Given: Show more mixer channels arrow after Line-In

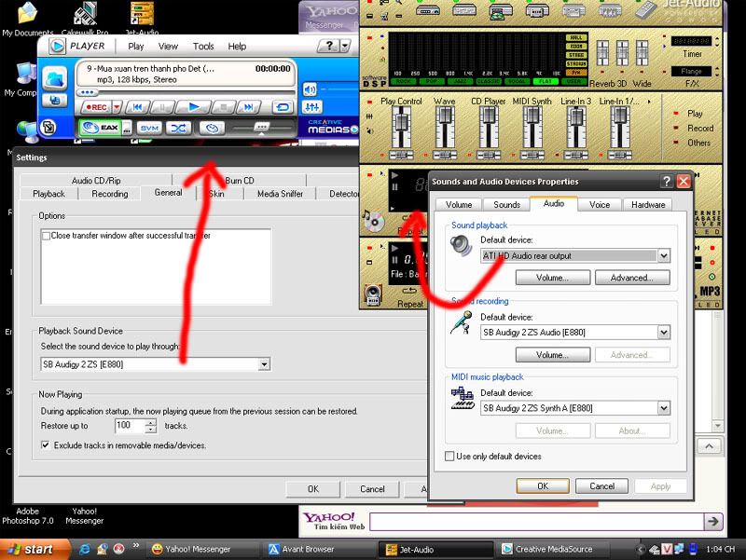Looking at the screenshot, I should (x=649, y=102).
